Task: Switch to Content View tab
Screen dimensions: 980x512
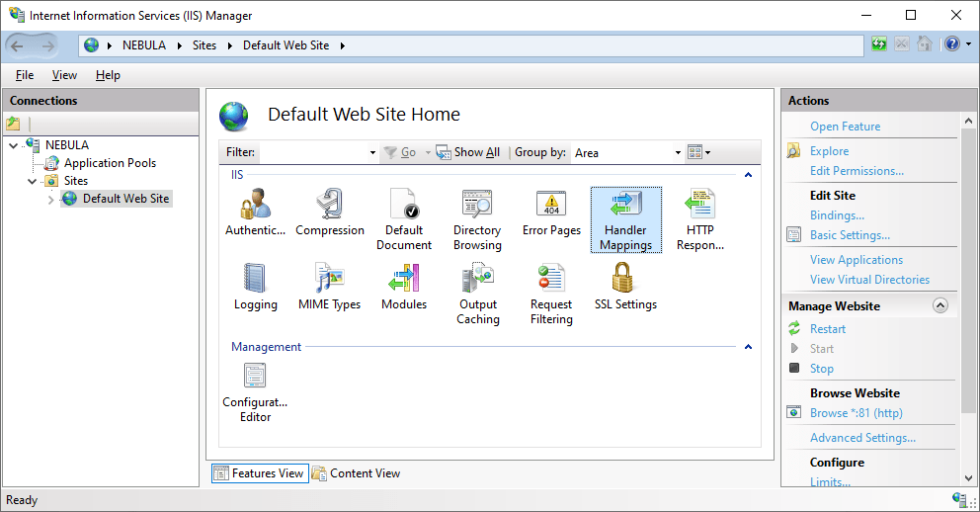Action: pos(356,473)
